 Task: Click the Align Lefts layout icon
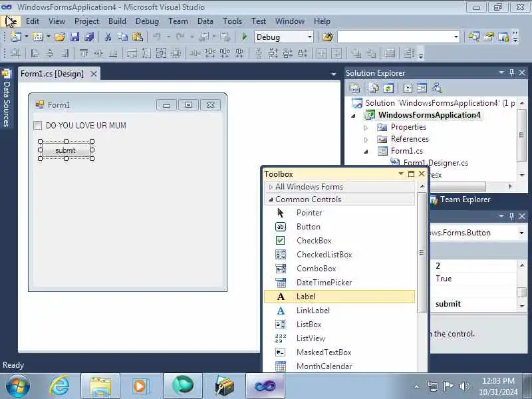35,53
